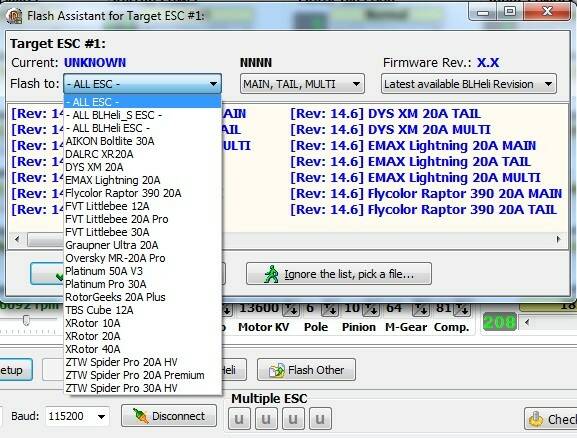Open the Flash to ESC dropdown arrow
577x438 pixels.
point(213,84)
